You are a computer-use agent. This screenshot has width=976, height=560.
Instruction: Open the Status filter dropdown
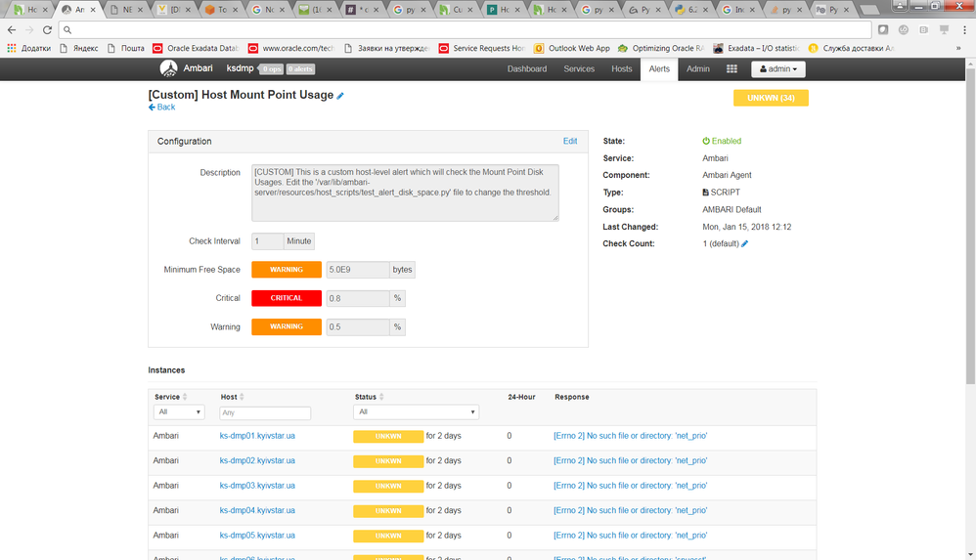tap(416, 411)
